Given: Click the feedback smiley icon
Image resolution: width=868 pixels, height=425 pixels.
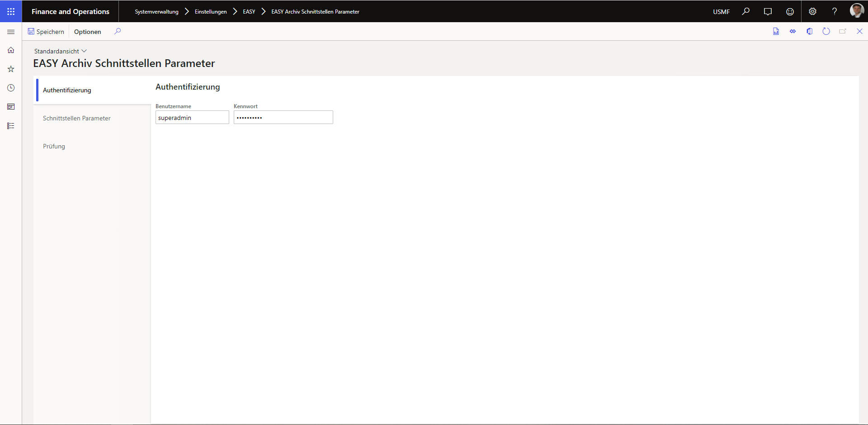Looking at the screenshot, I should click(x=790, y=11).
